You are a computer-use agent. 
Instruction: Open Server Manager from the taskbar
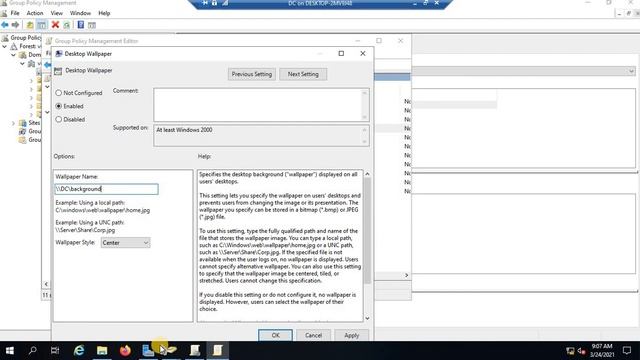point(148,350)
